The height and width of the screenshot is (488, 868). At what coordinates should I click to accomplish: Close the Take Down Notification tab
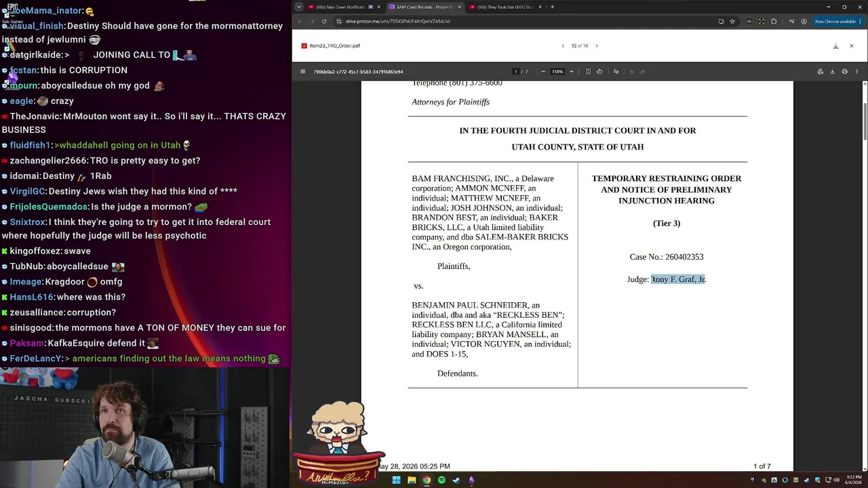click(x=378, y=7)
